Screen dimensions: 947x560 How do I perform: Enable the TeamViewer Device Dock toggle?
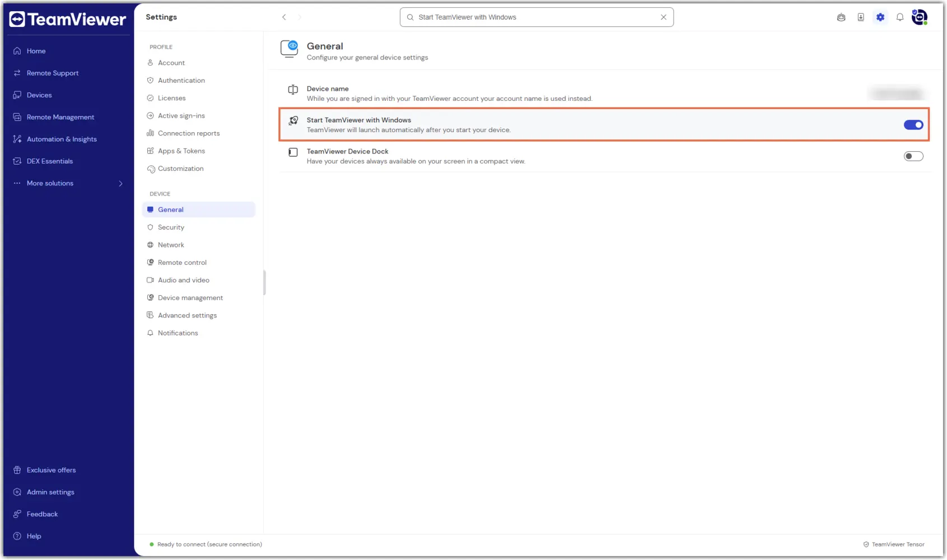pyautogui.click(x=913, y=156)
